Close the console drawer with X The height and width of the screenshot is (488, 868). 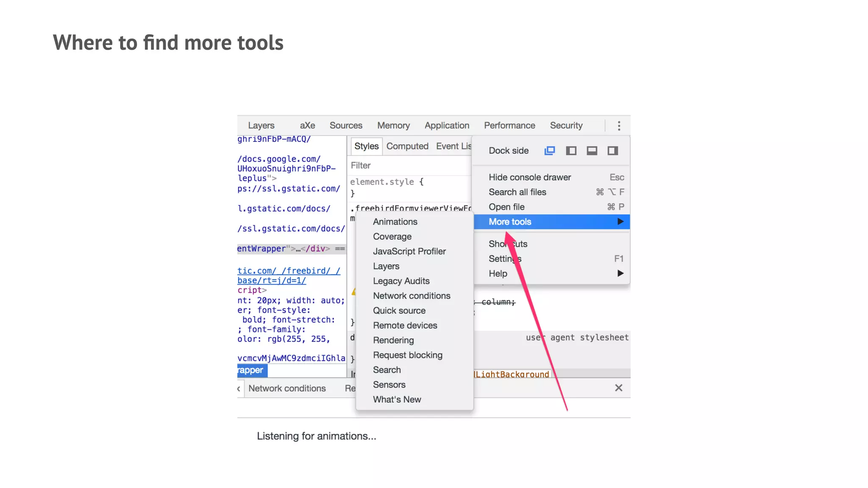pos(618,388)
